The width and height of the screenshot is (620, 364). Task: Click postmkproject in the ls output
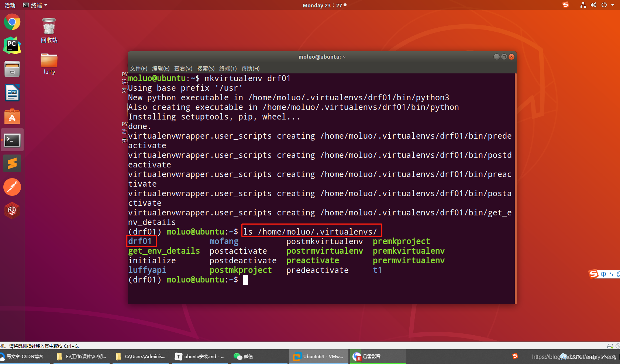[x=241, y=270]
